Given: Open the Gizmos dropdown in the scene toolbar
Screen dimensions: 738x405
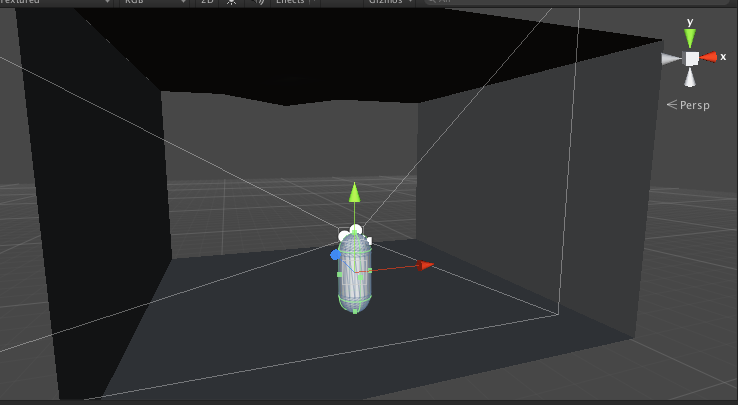Looking at the screenshot, I should 390,2.
